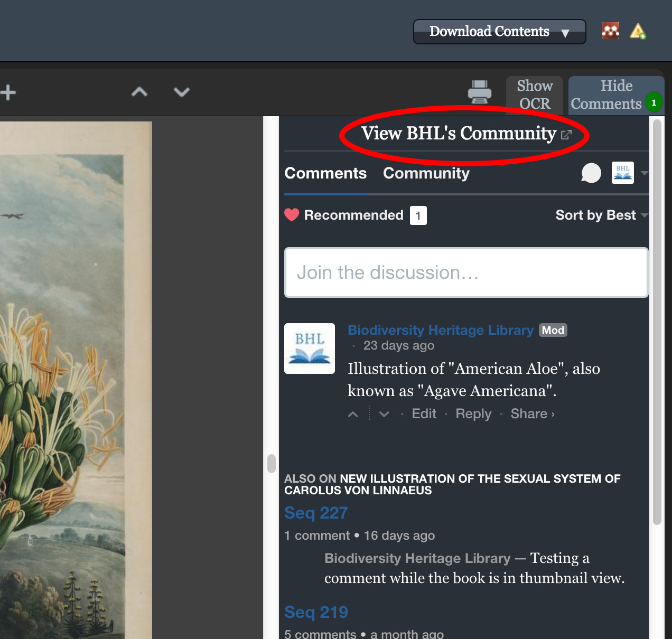Click the speech bubble notifications icon
672x639 pixels.
(x=591, y=173)
